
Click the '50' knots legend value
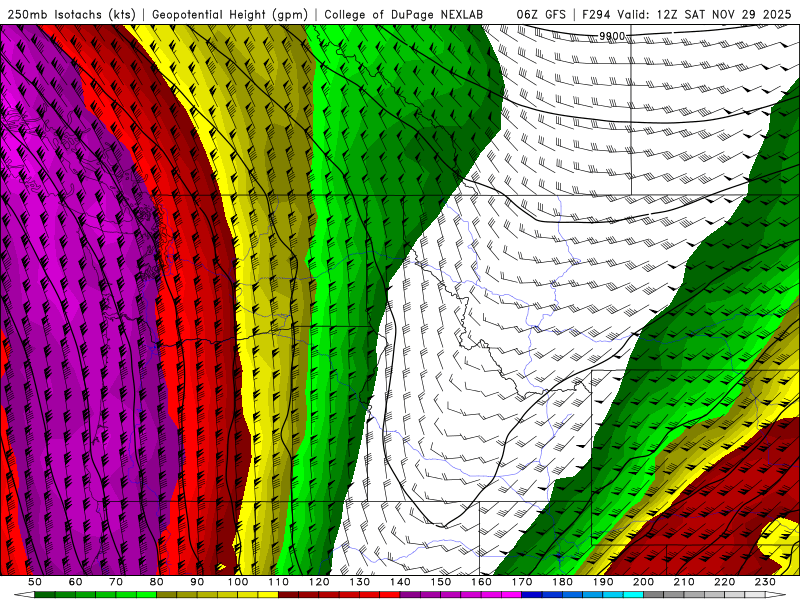click(x=35, y=582)
